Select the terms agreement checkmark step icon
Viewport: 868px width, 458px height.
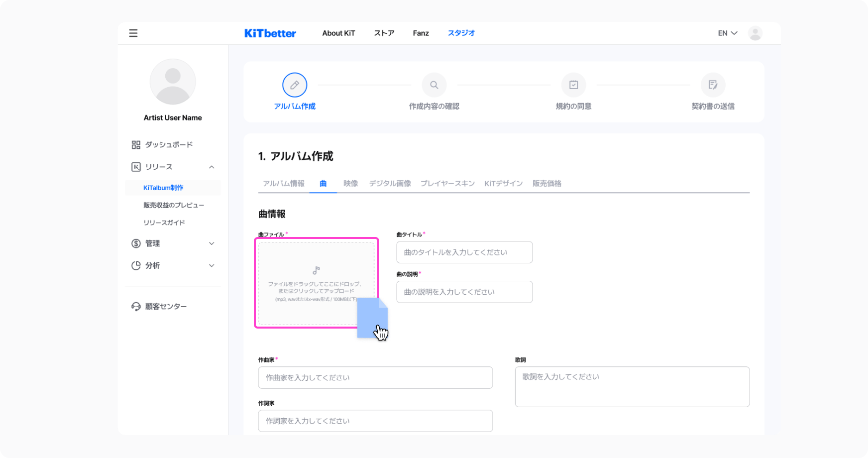pyautogui.click(x=573, y=85)
